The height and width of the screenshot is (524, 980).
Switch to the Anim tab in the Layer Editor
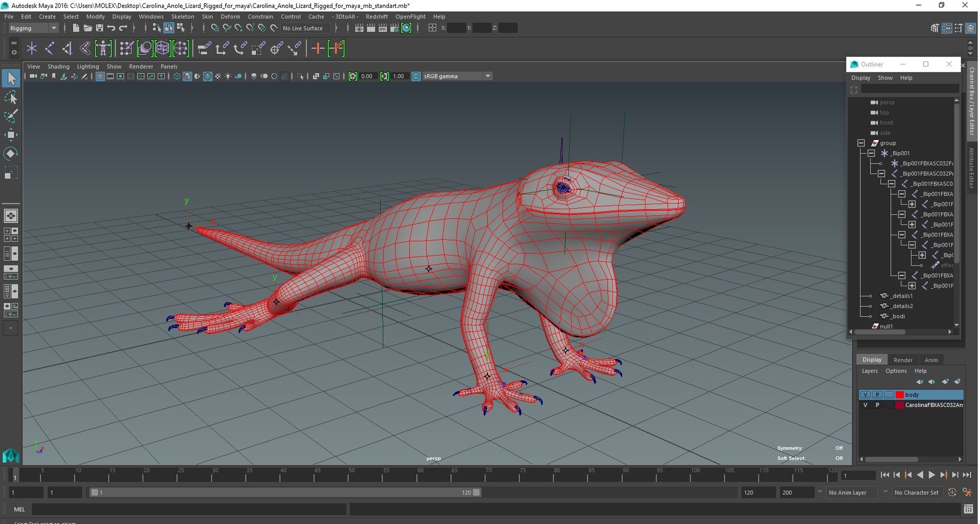[931, 360]
